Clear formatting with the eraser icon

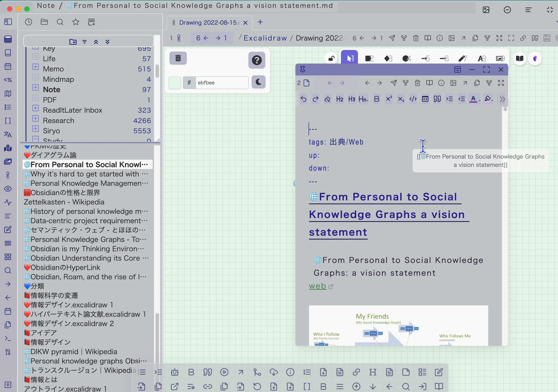(327, 99)
